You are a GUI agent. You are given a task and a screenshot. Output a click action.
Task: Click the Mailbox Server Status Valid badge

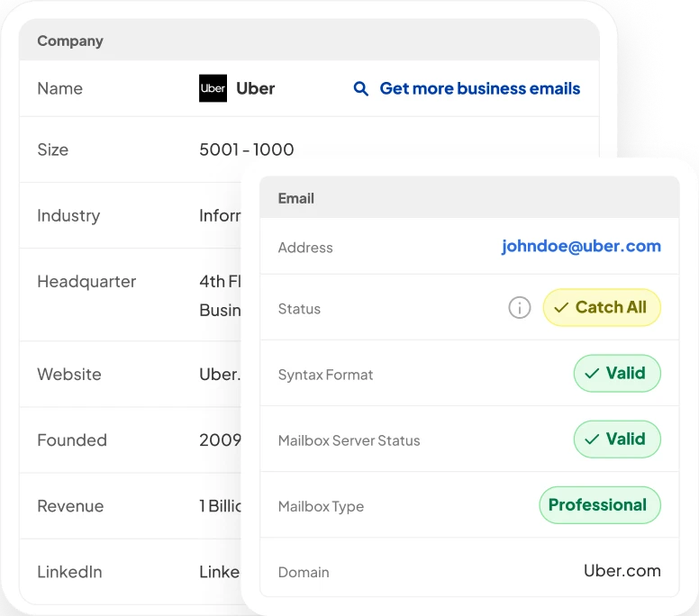pyautogui.click(x=617, y=439)
